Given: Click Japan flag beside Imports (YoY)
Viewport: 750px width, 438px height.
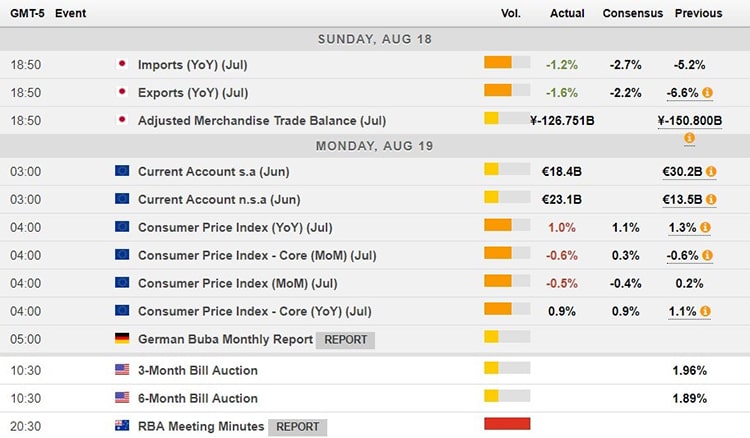Looking at the screenshot, I should 123,65.
